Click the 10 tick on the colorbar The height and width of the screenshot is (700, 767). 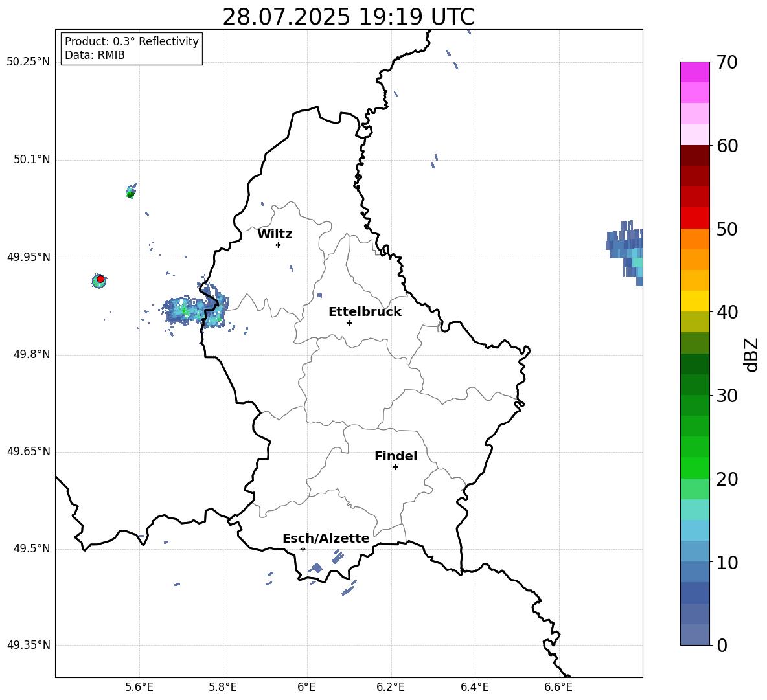(727, 562)
